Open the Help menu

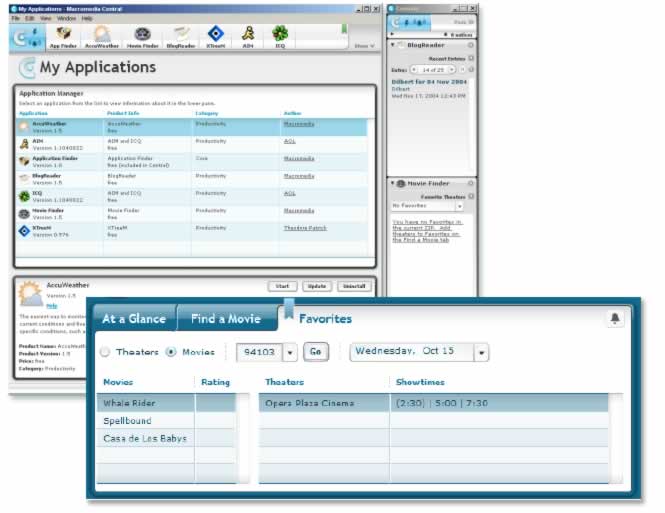87,19
